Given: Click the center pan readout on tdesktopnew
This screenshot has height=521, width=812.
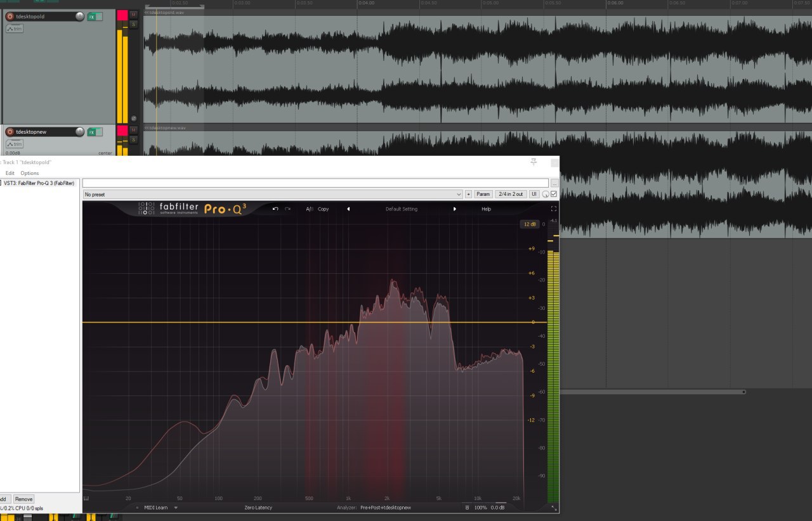Looking at the screenshot, I should pyautogui.click(x=105, y=153).
